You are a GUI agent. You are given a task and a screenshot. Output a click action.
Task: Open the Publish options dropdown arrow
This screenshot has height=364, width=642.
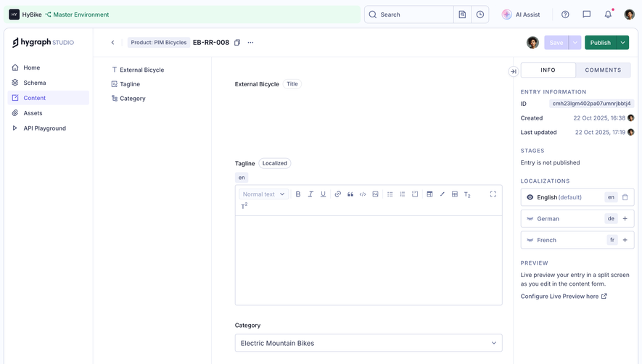click(622, 43)
